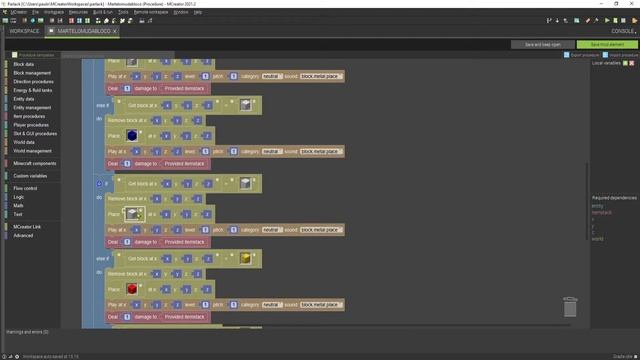640x360 pixels.
Task: Click the Gradle idle status indicator
Action: coord(624,356)
